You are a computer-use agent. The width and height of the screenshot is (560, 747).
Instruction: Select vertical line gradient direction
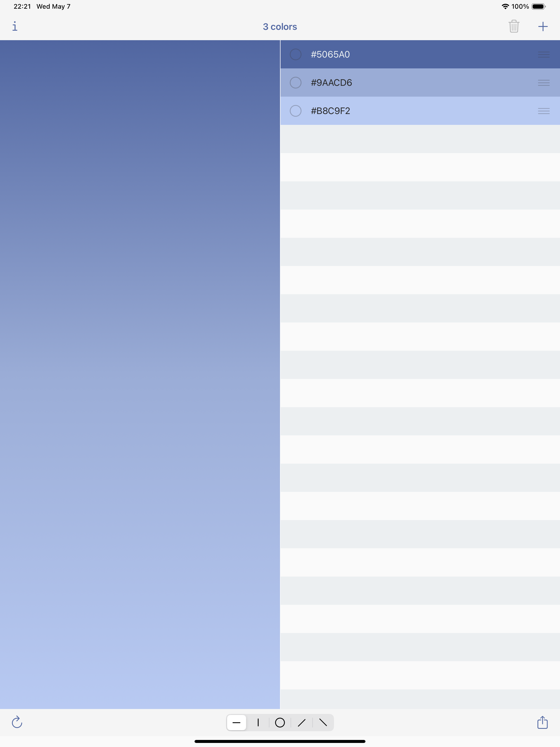(x=258, y=723)
